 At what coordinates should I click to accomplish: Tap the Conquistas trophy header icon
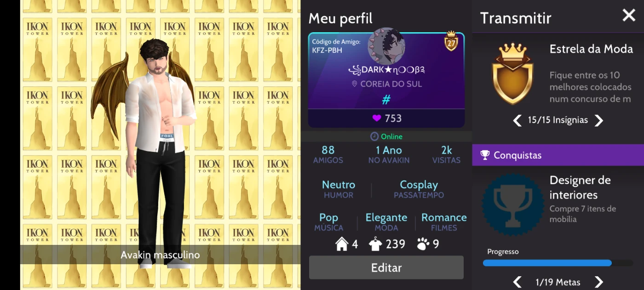[485, 155]
